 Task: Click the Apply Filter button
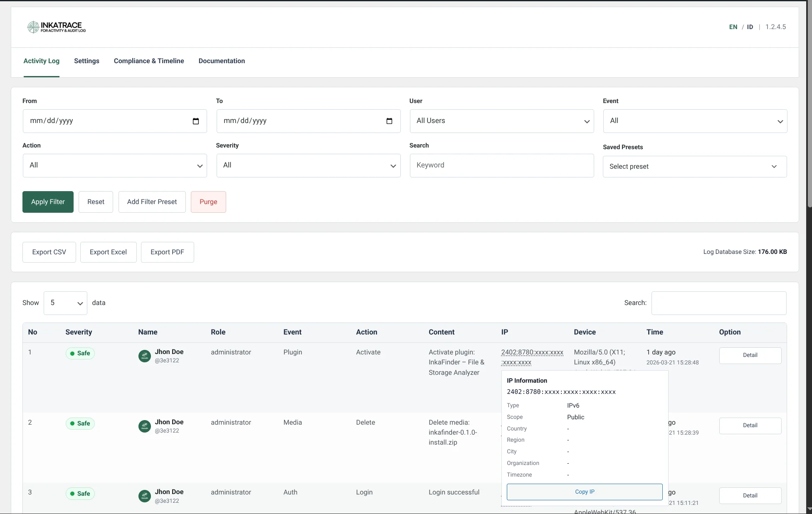(48, 202)
